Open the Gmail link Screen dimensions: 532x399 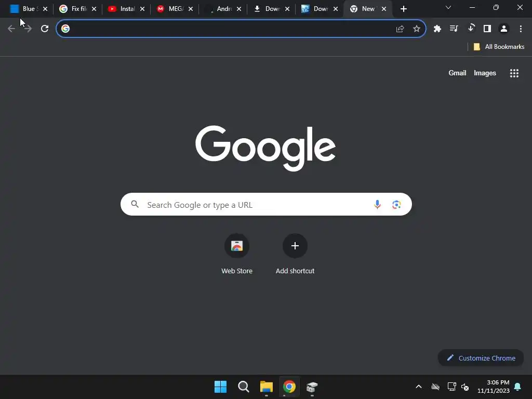457,73
